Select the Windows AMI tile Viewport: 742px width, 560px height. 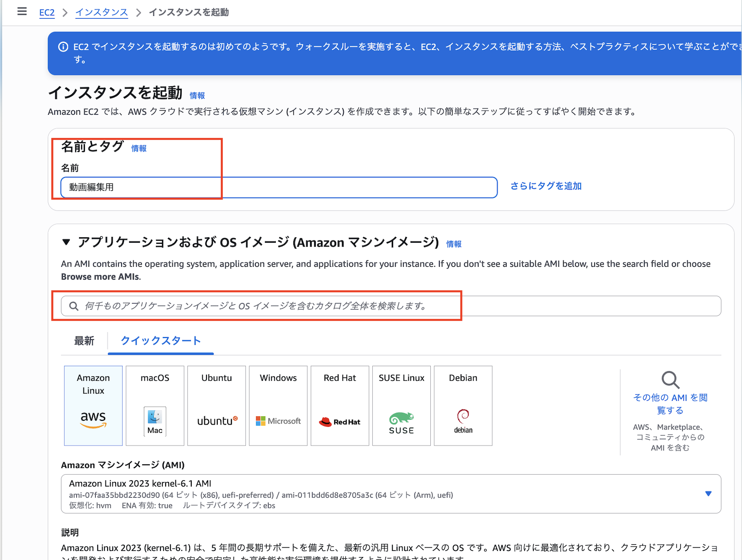click(x=278, y=405)
